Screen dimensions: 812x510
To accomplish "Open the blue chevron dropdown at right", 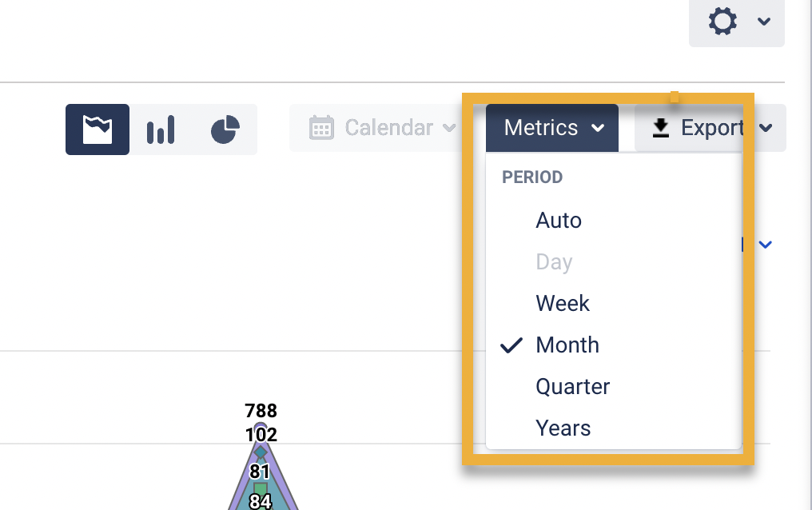I will [x=765, y=245].
